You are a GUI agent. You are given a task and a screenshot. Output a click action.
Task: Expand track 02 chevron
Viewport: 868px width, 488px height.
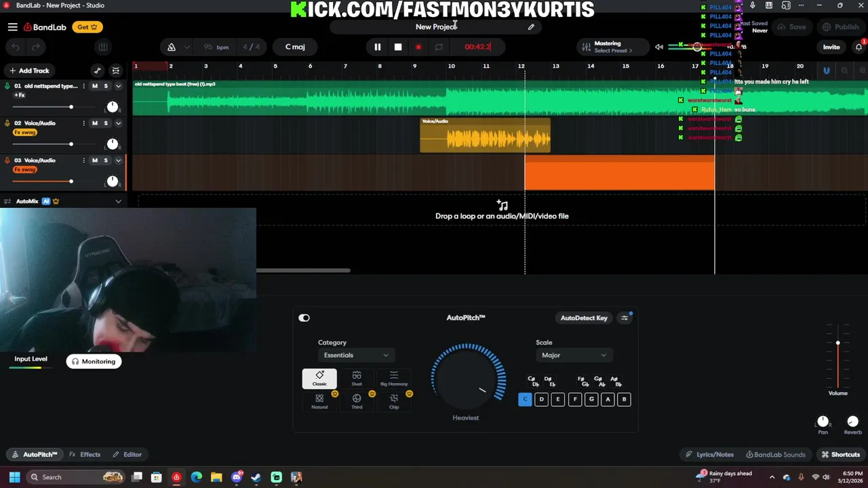pyautogui.click(x=118, y=123)
